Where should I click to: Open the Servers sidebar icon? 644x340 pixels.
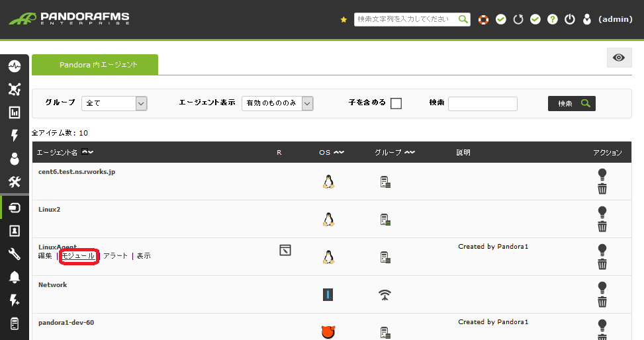click(15, 323)
